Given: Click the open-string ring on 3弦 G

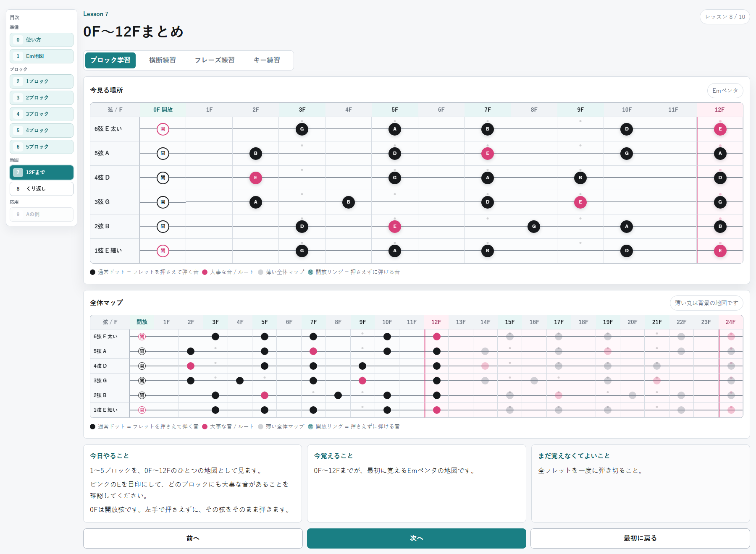Looking at the screenshot, I should coord(163,202).
